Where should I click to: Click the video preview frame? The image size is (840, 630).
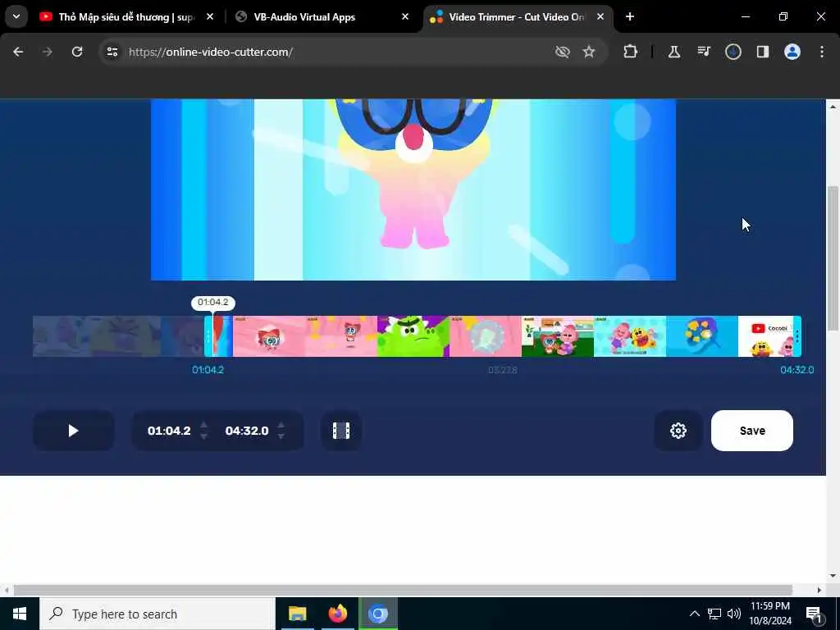[413, 189]
